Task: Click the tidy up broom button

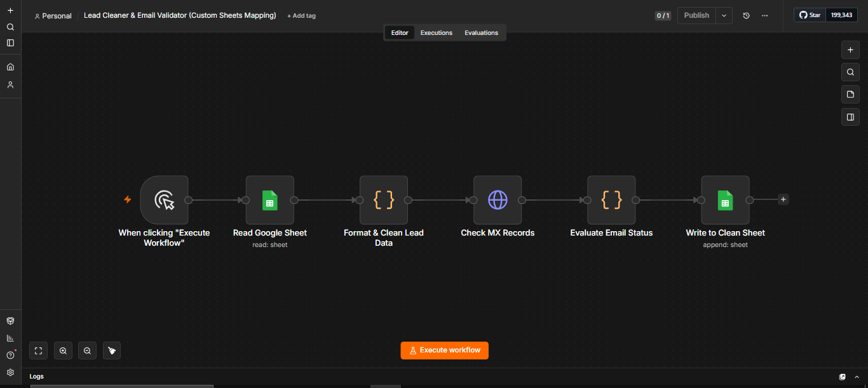Action: [x=112, y=351]
